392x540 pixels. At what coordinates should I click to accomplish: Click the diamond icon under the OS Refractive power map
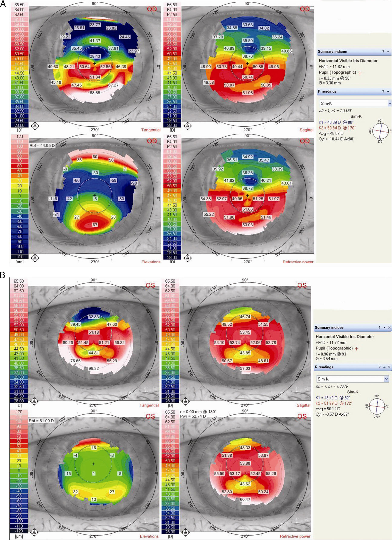coord(186,532)
